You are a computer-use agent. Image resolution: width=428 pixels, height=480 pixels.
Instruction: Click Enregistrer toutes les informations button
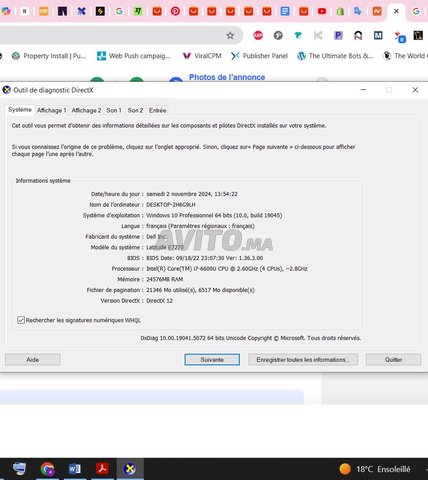coord(303,360)
